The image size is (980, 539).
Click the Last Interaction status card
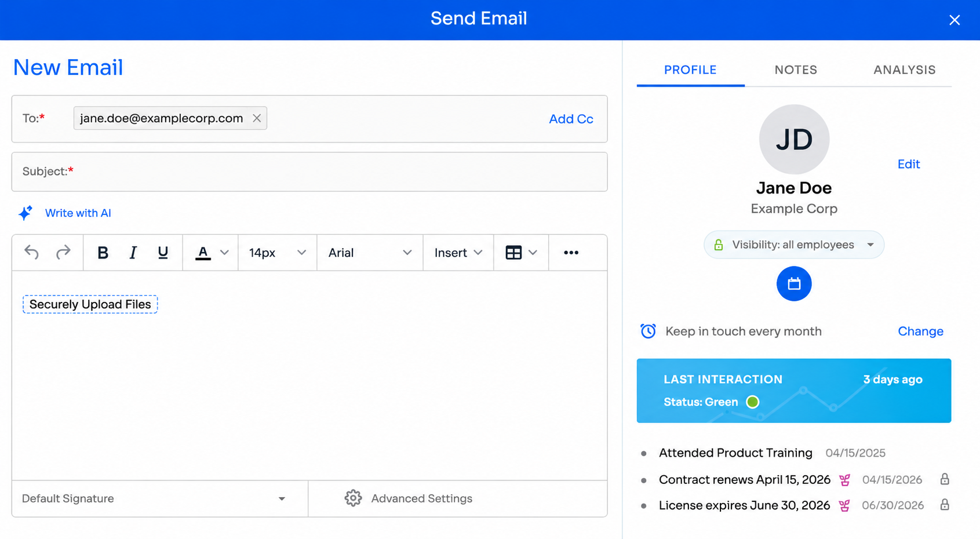[x=794, y=391]
